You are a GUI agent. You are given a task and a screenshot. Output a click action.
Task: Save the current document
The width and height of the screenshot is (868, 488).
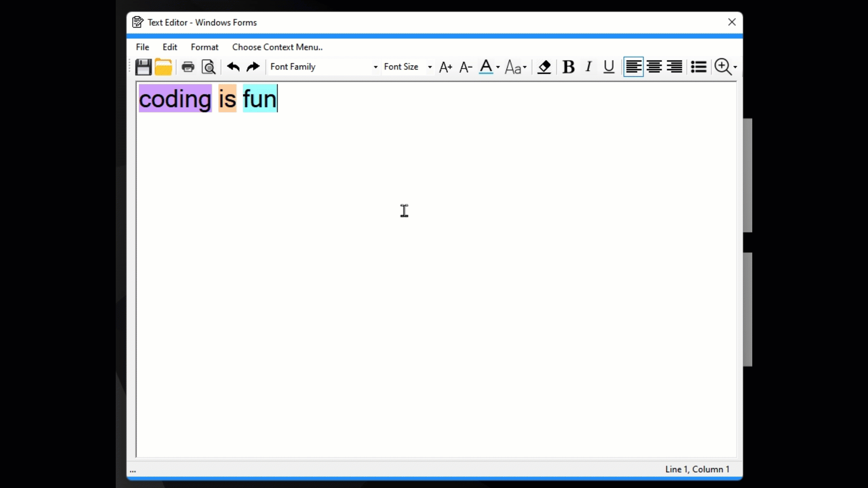[143, 67]
